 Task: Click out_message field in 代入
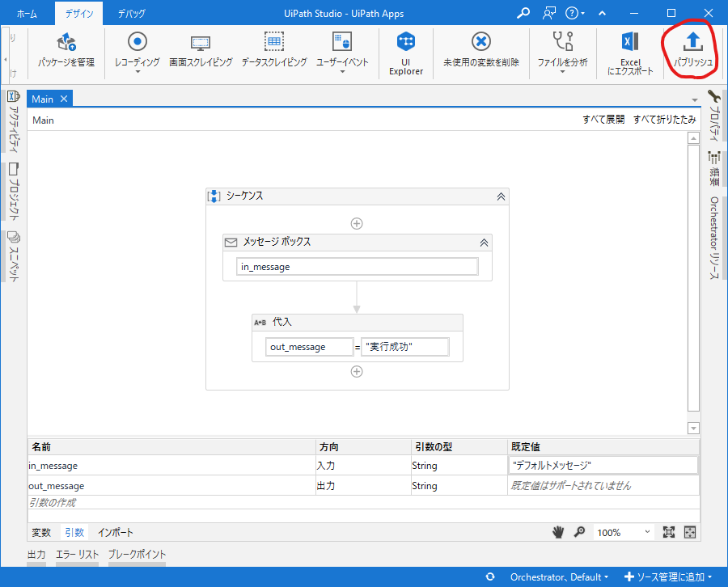tap(309, 347)
